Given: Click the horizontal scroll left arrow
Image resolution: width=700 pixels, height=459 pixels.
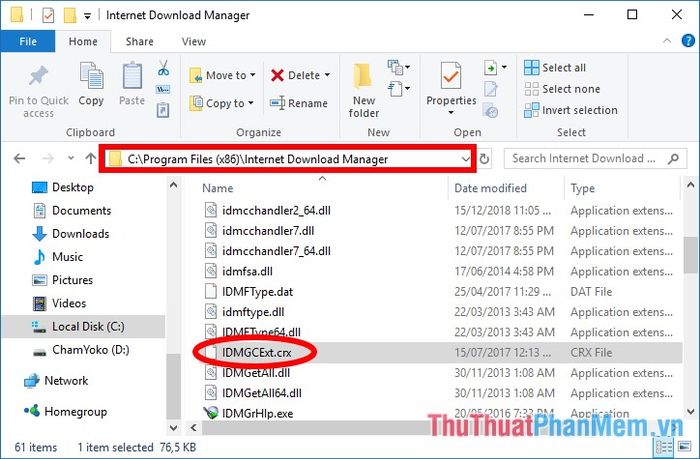Looking at the screenshot, I should tap(193, 428).
